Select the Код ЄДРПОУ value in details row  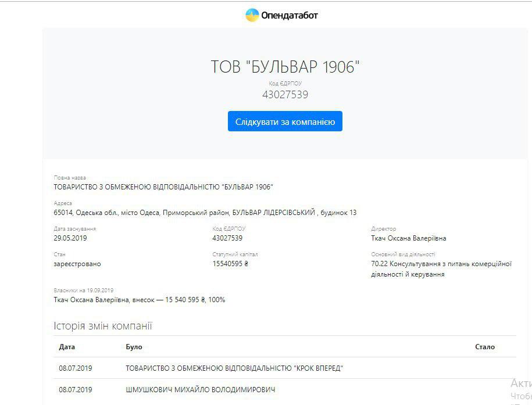(227, 238)
